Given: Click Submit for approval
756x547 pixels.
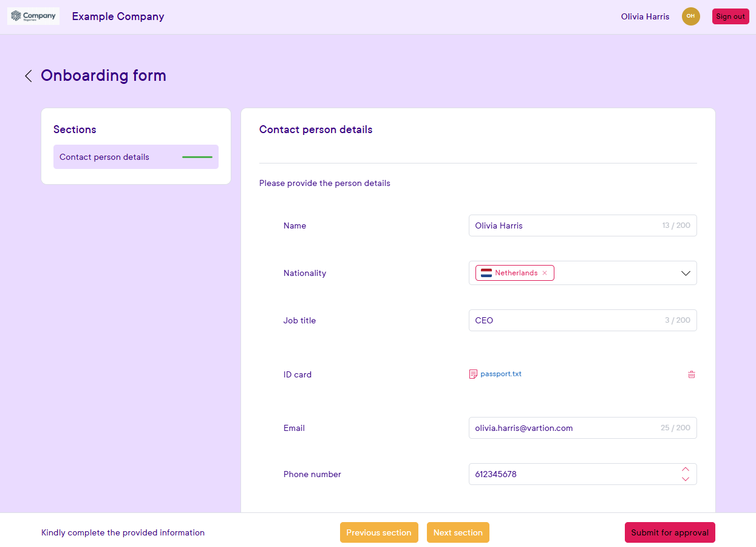Looking at the screenshot, I should click(670, 532).
